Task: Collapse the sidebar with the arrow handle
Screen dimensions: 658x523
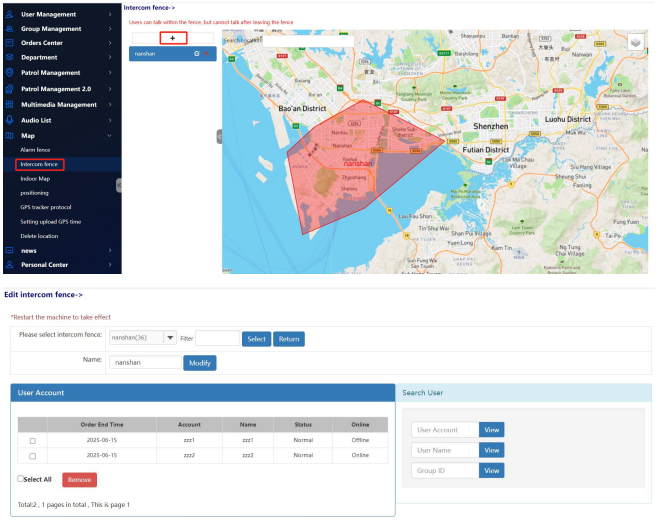Action: tap(119, 184)
